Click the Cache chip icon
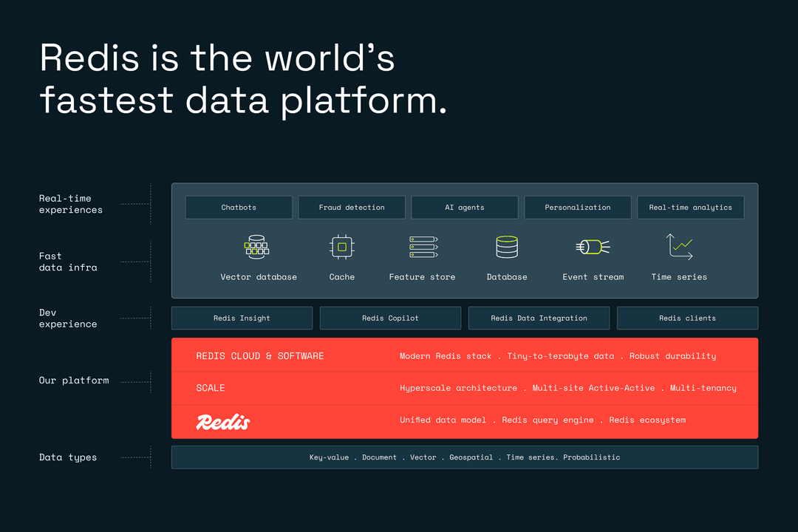The width and height of the screenshot is (798, 532). 341,246
